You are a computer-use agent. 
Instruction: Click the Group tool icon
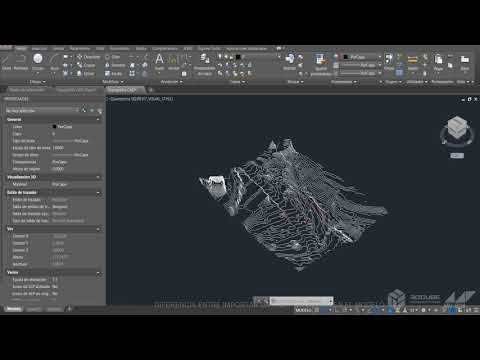(x=389, y=62)
